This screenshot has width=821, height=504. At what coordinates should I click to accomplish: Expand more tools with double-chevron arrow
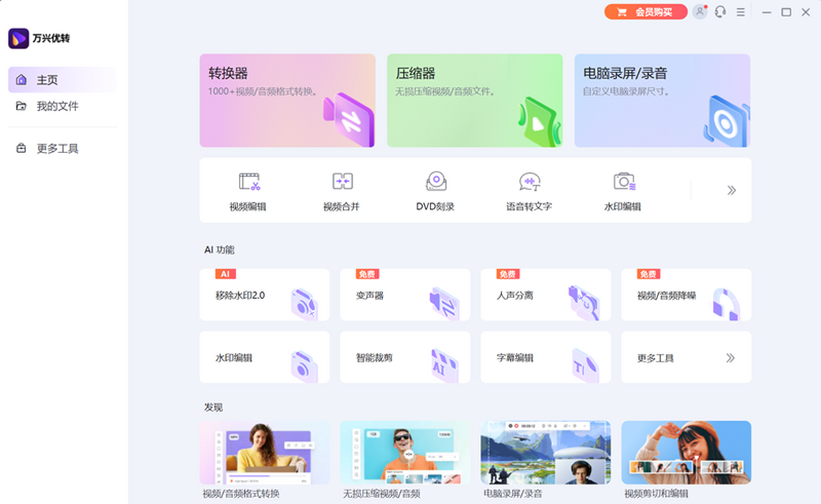coord(731,190)
